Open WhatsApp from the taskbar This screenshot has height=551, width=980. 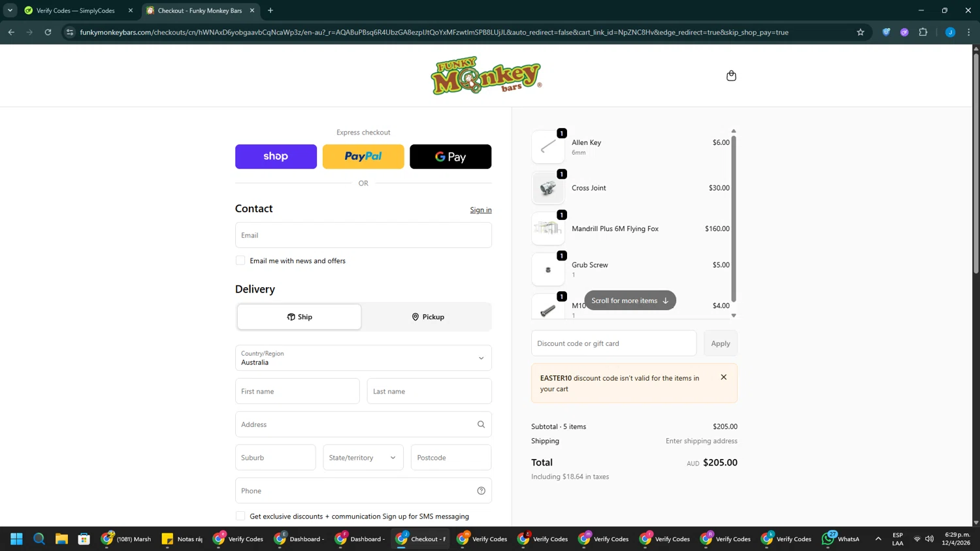pyautogui.click(x=841, y=539)
